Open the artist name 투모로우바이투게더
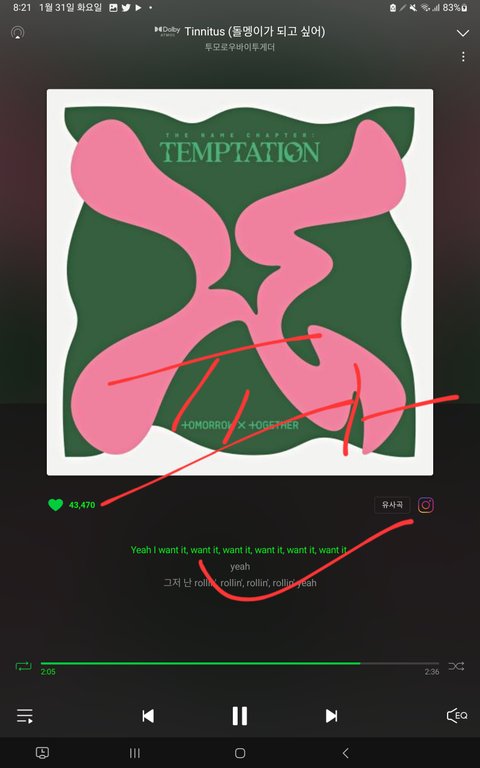 (240, 48)
